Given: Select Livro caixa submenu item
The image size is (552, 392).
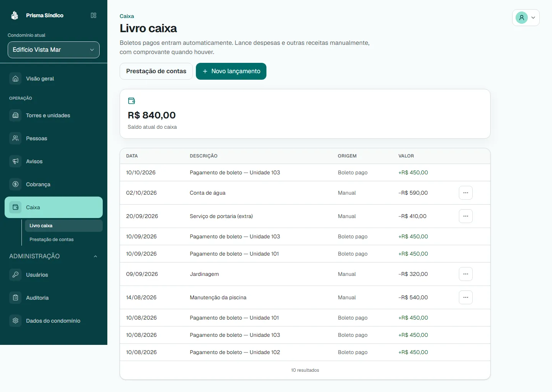Looking at the screenshot, I should tap(64, 226).
